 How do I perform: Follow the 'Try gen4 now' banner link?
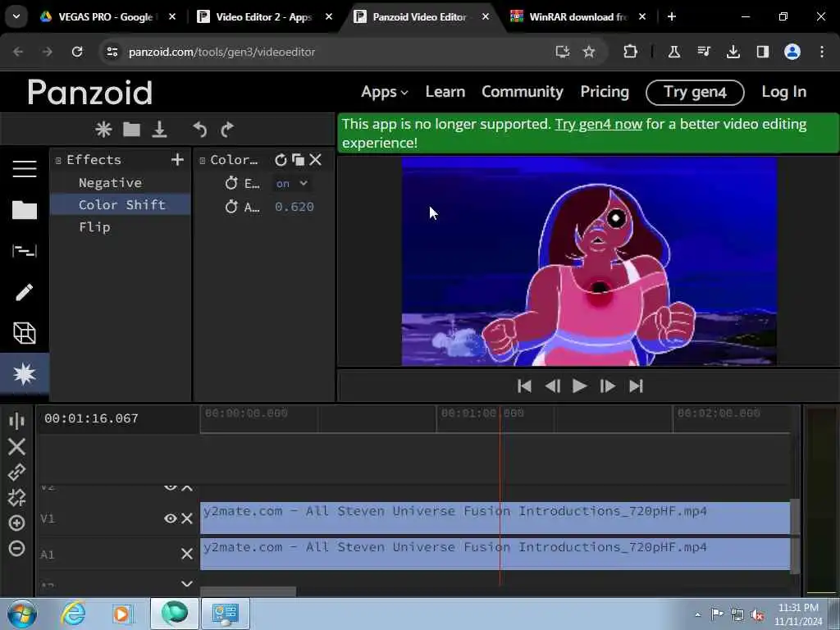(x=598, y=125)
